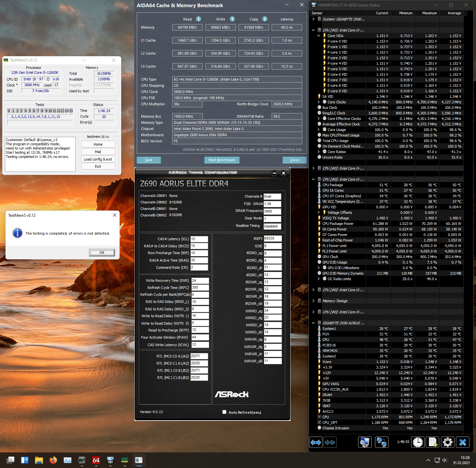Open File Explorer from taskbar
Viewport: 476px width, 468px height.
coord(39,460)
